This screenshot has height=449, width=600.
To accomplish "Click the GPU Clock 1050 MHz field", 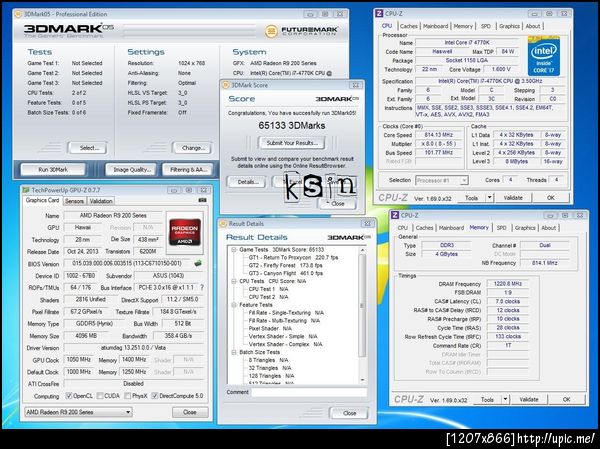I will (x=78, y=360).
